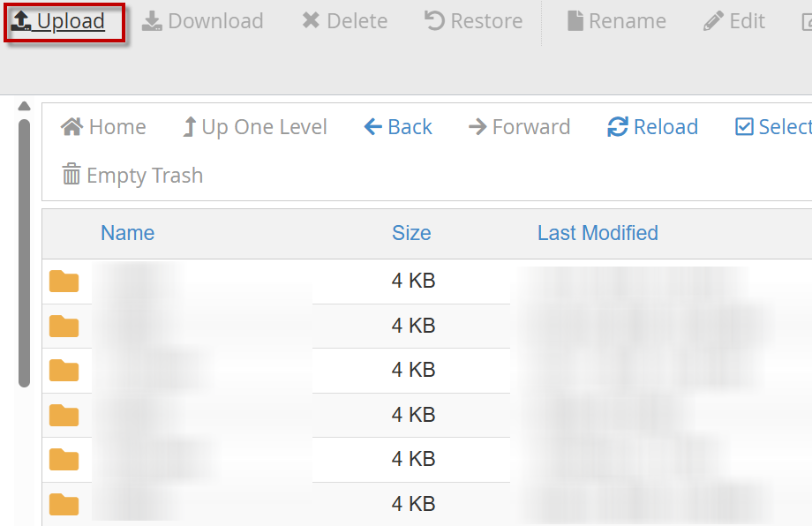
Task: Click the Download toolbar icon
Action: 152,20
